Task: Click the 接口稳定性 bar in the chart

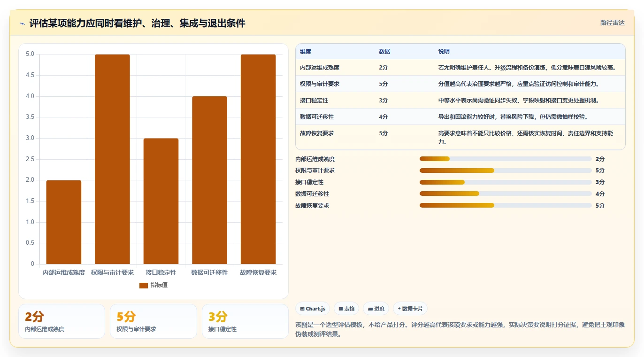Action: [161, 201]
